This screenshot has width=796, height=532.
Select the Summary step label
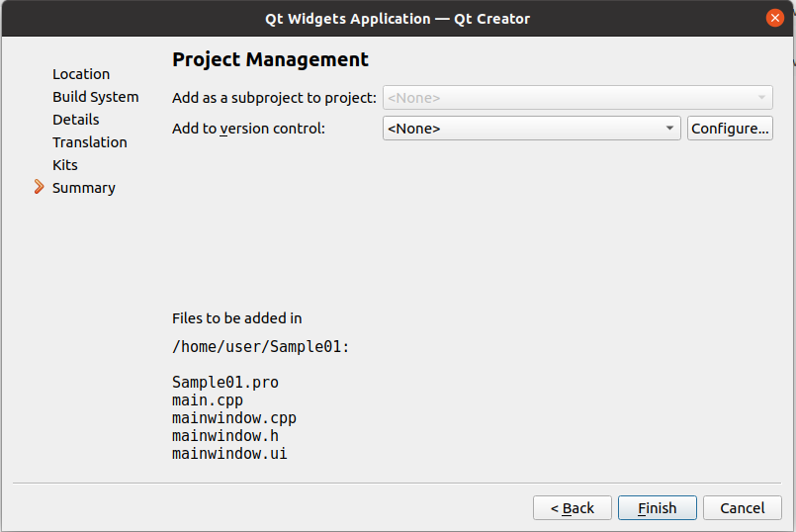84,188
